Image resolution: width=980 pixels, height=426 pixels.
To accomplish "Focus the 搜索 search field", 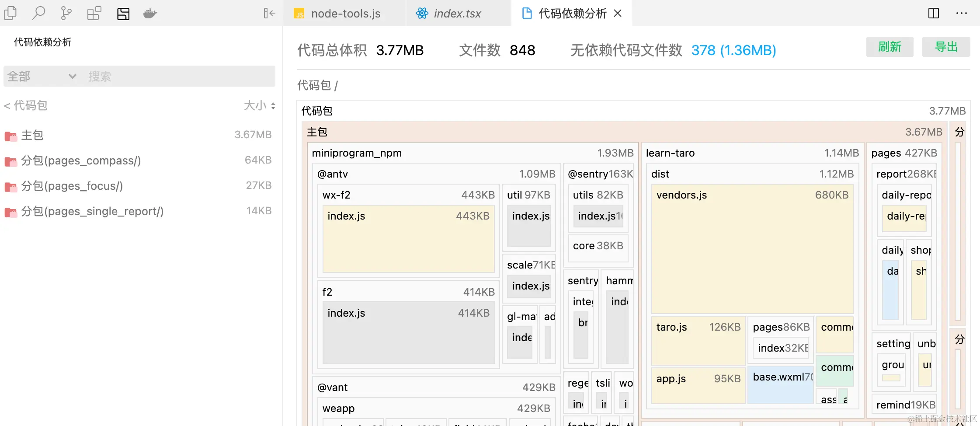I will 179,76.
